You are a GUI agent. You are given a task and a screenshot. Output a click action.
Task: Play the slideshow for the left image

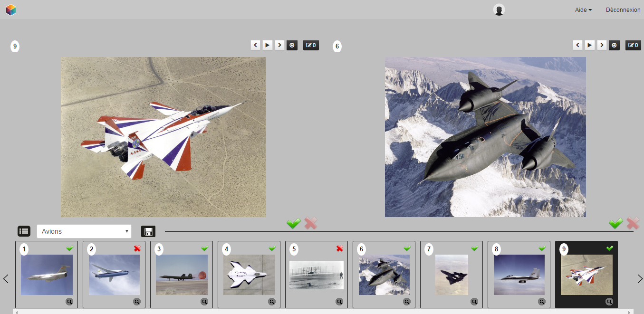coord(268,45)
